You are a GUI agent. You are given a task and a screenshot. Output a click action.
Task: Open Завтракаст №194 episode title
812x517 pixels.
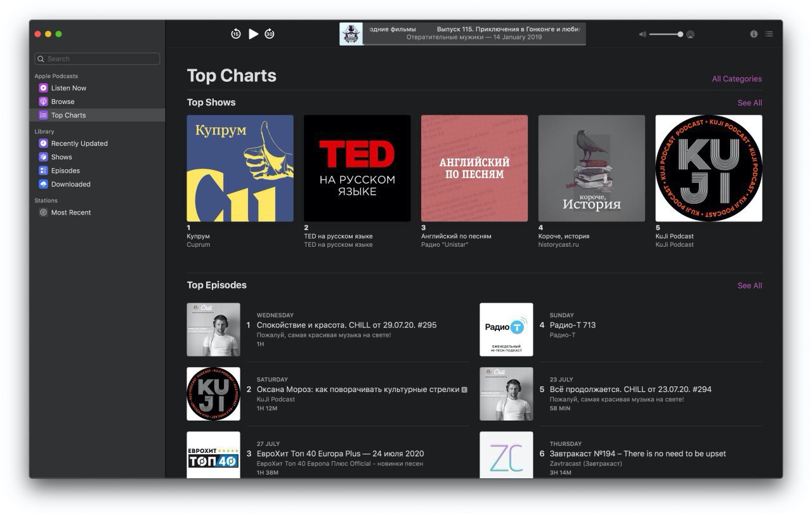click(x=638, y=454)
